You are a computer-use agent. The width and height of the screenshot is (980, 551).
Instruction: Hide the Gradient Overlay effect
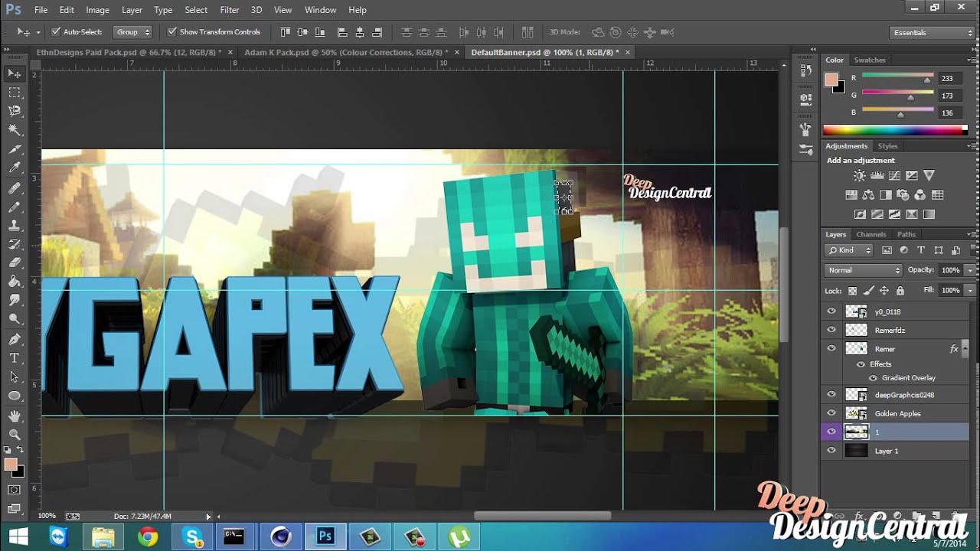873,378
